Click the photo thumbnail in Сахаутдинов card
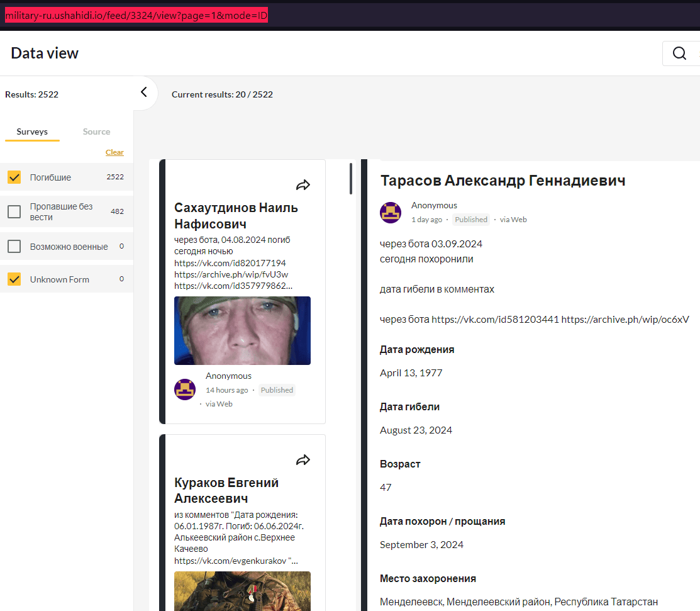The image size is (700, 611). tap(242, 330)
